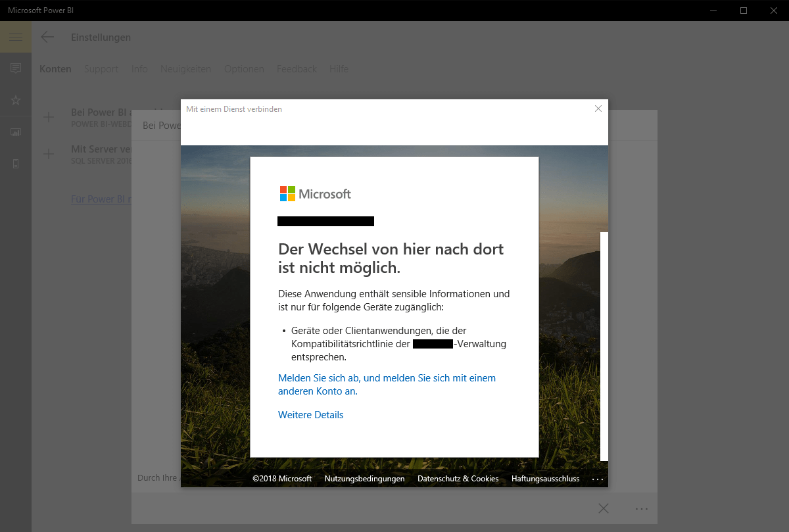This screenshot has width=789, height=532.
Task: Select the Konten tab
Action: click(55, 69)
